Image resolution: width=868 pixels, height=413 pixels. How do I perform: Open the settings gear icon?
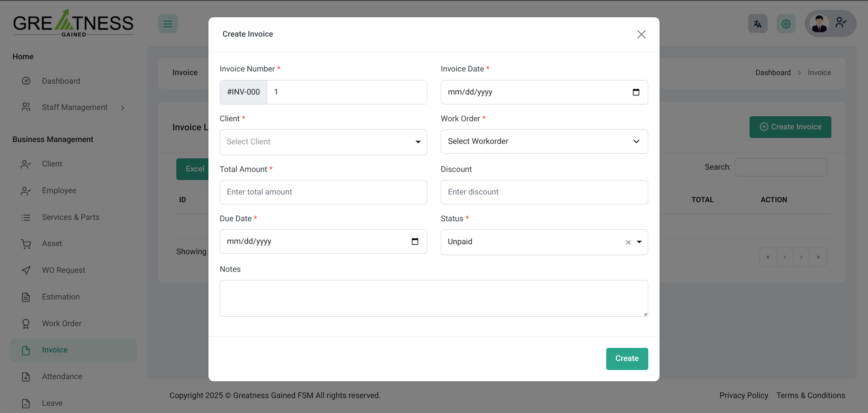(786, 24)
